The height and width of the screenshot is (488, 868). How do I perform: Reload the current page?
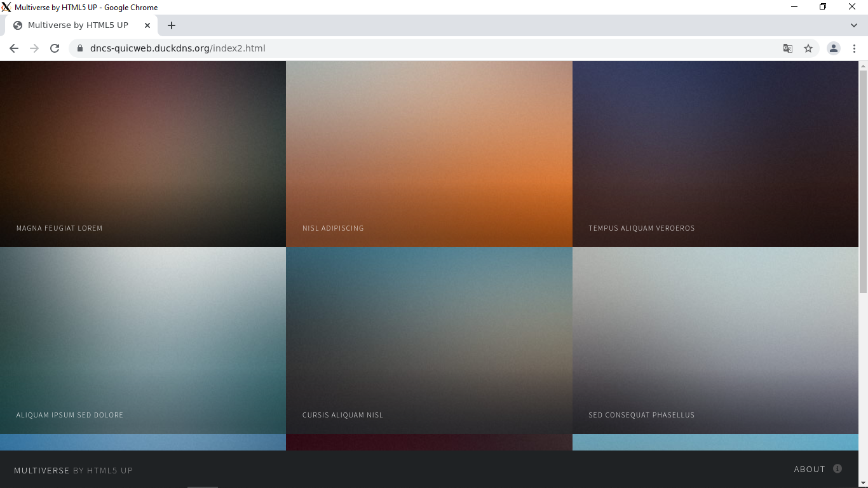[x=55, y=48]
